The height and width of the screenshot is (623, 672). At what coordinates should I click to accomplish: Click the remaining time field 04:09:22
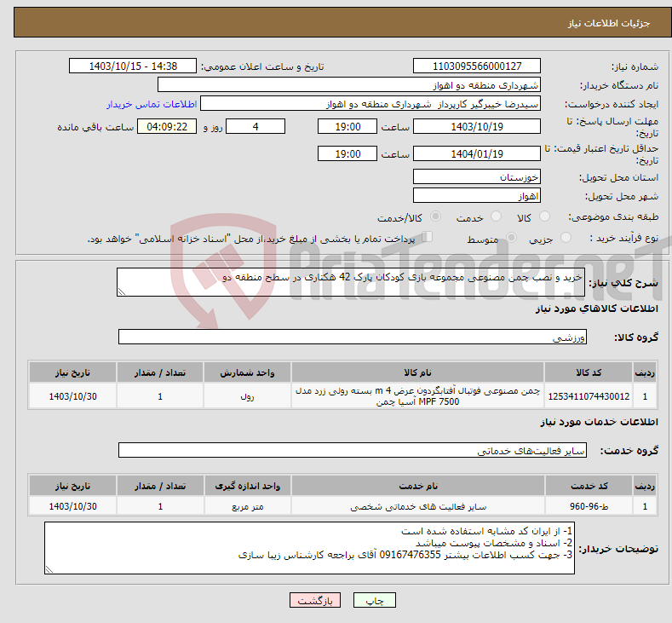167,126
